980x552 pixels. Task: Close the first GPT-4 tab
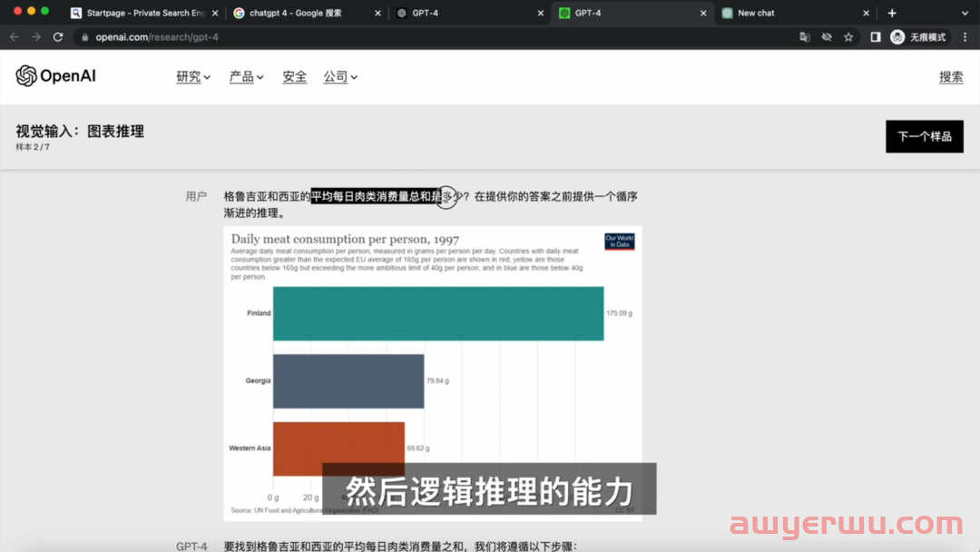(541, 13)
